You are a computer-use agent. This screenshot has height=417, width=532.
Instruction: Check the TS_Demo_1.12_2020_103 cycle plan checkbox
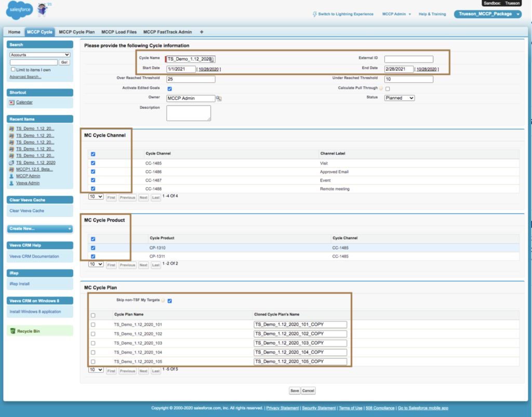pos(93,343)
